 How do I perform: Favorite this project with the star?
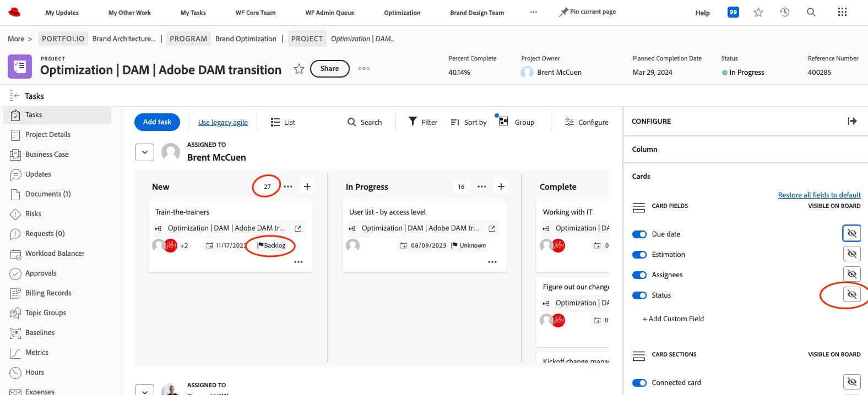[x=299, y=69]
